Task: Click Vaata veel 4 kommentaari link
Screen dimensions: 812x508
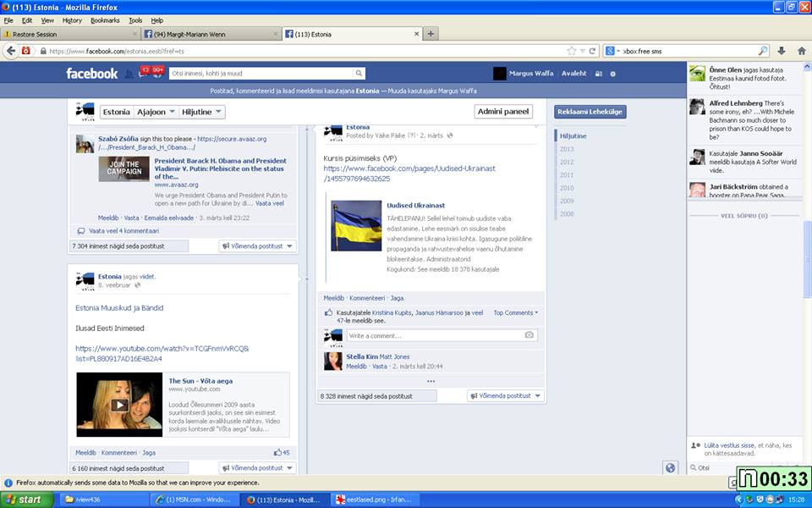Action: (x=123, y=230)
